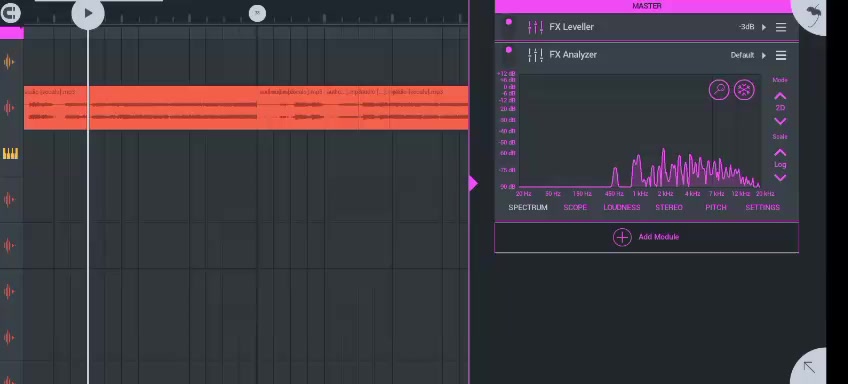Click the diagonal arrow corner button
Screen dimensions: 848x384
pos(809,367)
